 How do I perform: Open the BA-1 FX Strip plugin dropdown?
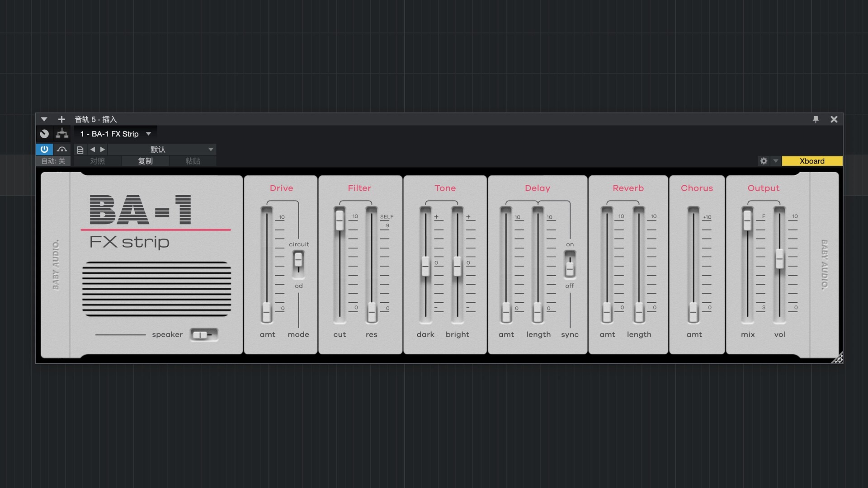coord(148,134)
